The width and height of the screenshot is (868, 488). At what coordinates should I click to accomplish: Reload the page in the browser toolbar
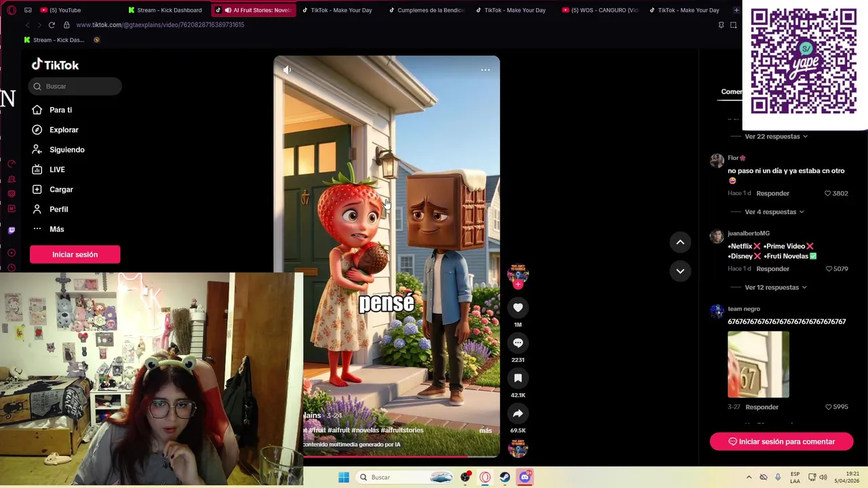click(x=52, y=25)
